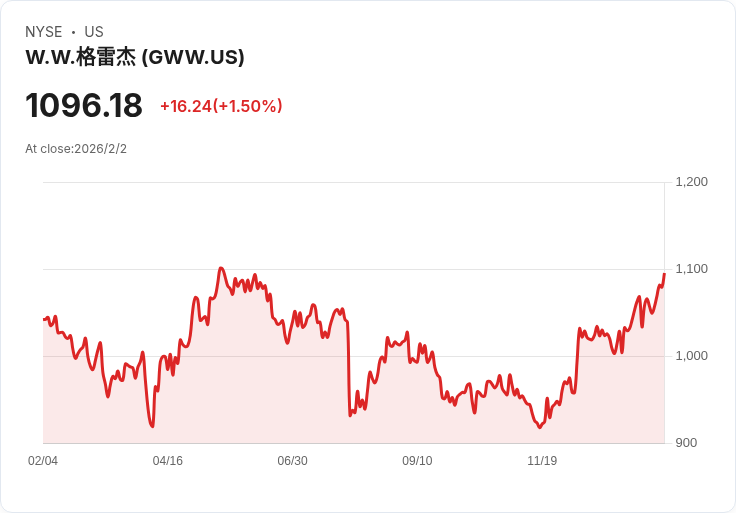The width and height of the screenshot is (736, 513).
Task: Click the 1,200 y-axis price label
Action: [x=691, y=182]
